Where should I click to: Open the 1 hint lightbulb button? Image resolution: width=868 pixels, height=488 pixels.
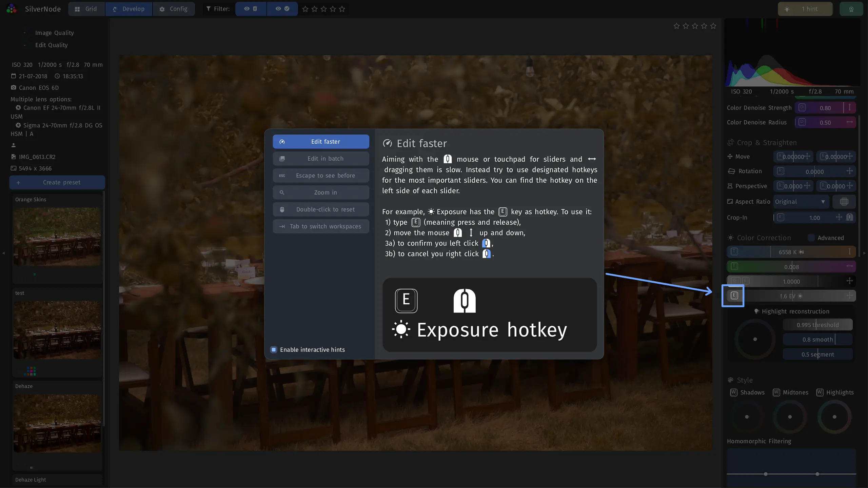[805, 9]
